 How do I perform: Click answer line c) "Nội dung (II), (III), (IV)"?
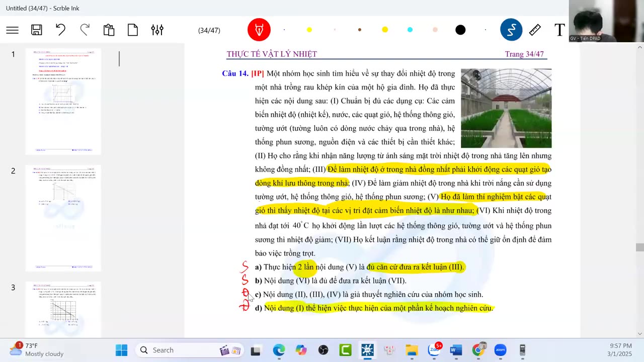pos(369,294)
